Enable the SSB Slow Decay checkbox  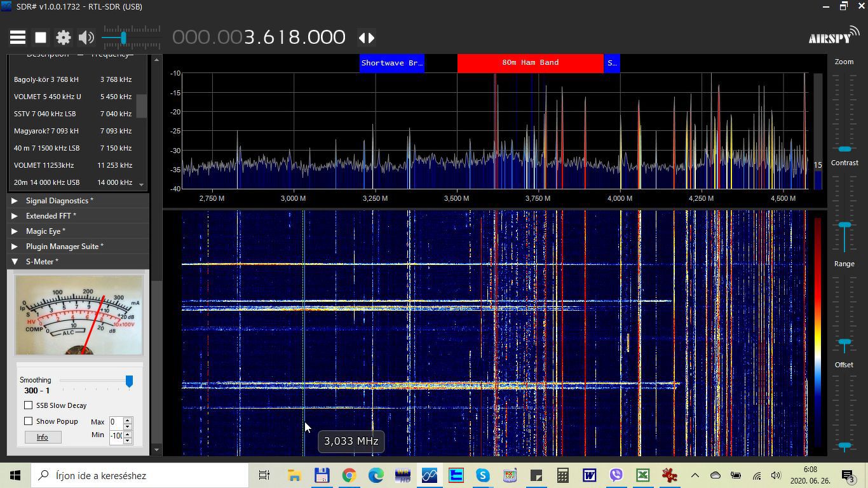[29, 405]
